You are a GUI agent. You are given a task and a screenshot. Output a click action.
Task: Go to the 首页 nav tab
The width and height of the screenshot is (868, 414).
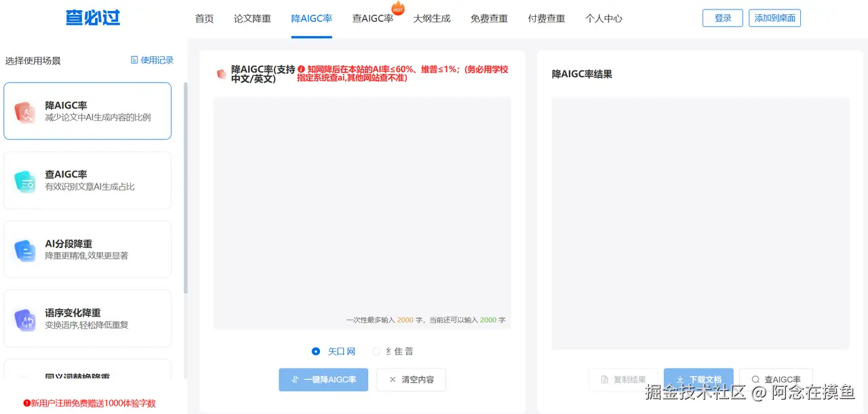coord(204,19)
